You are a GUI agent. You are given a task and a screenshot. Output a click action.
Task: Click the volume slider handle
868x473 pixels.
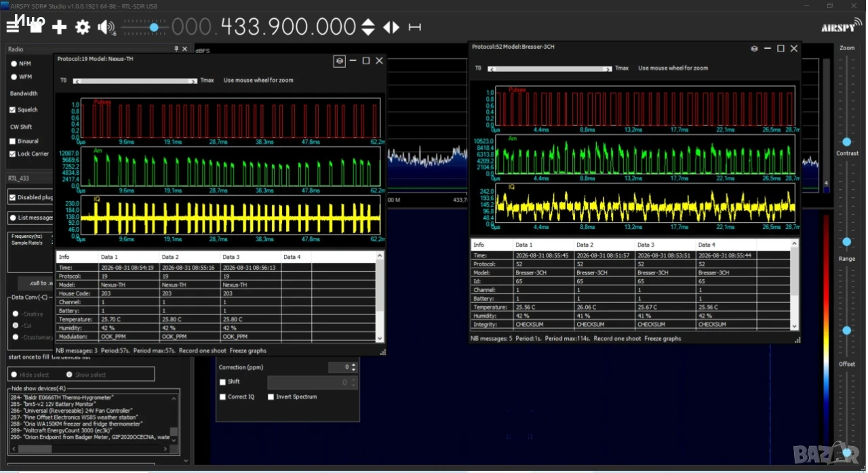(x=154, y=28)
